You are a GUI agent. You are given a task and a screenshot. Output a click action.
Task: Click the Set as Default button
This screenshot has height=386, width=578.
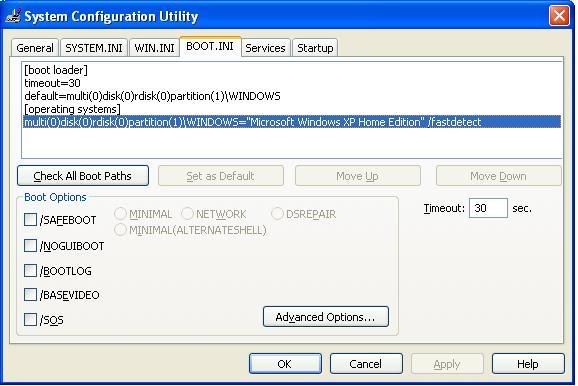[x=220, y=176]
